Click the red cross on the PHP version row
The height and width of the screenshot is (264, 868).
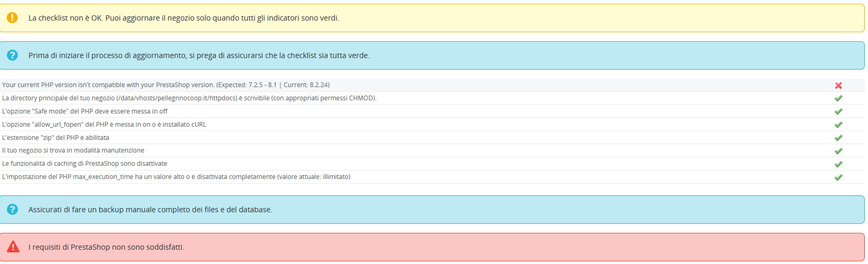coord(838,85)
